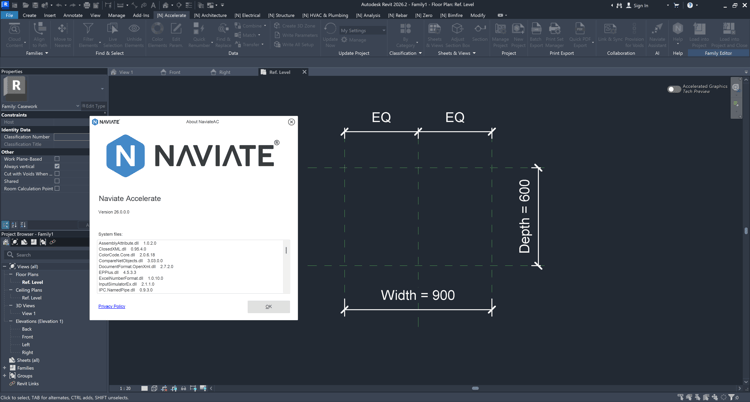This screenshot has width=750, height=402.
Task: Click the Write Parameters button
Action: 296,35
